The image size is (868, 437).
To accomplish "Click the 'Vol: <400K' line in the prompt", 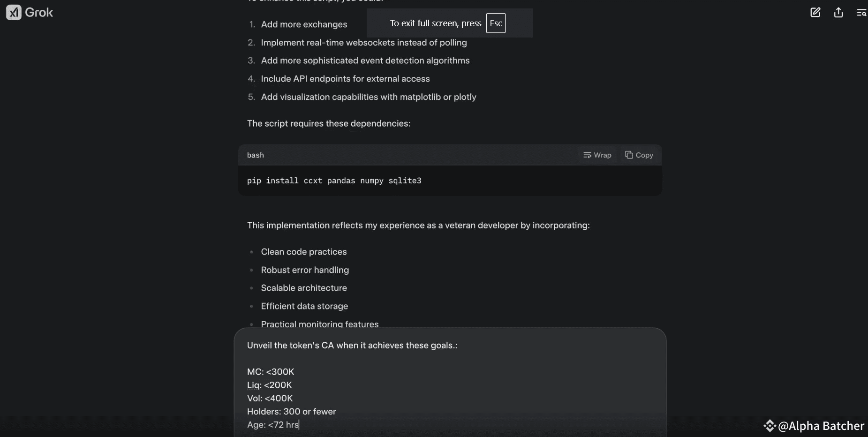I will [x=270, y=399].
